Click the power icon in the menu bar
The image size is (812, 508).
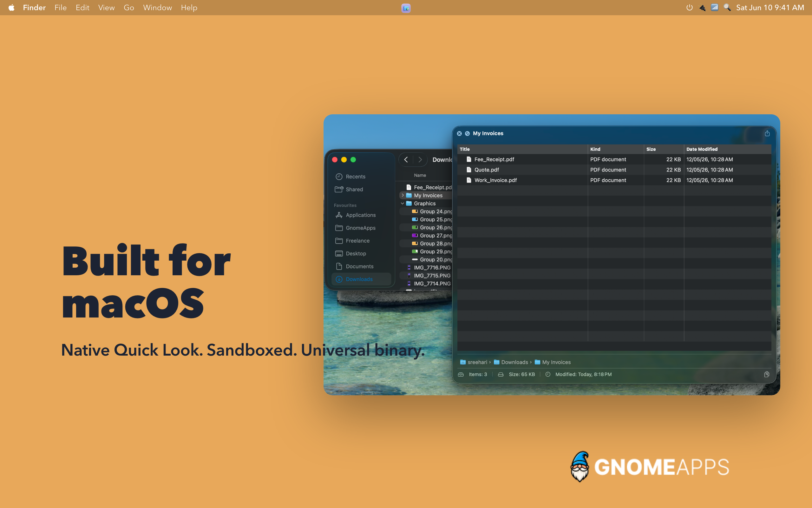(689, 7)
